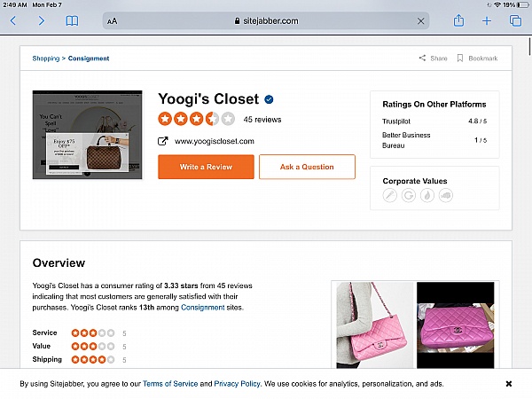Tap the Safari back arrow
The image size is (532, 399).
13,20
